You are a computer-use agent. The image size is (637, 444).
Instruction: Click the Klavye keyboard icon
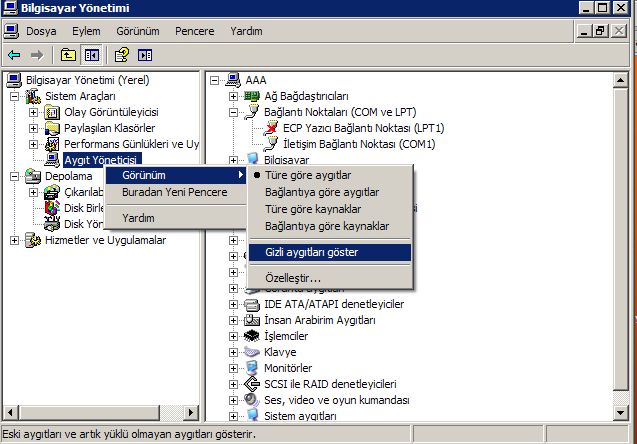(252, 352)
